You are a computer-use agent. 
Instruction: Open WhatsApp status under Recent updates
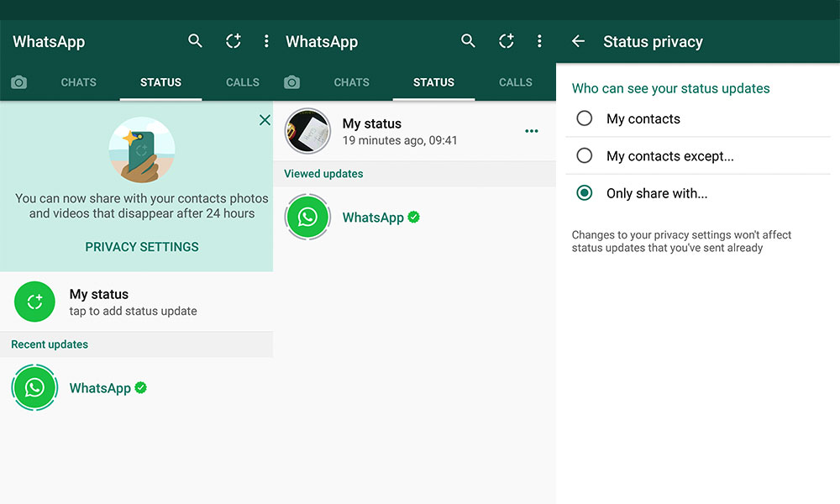34,387
